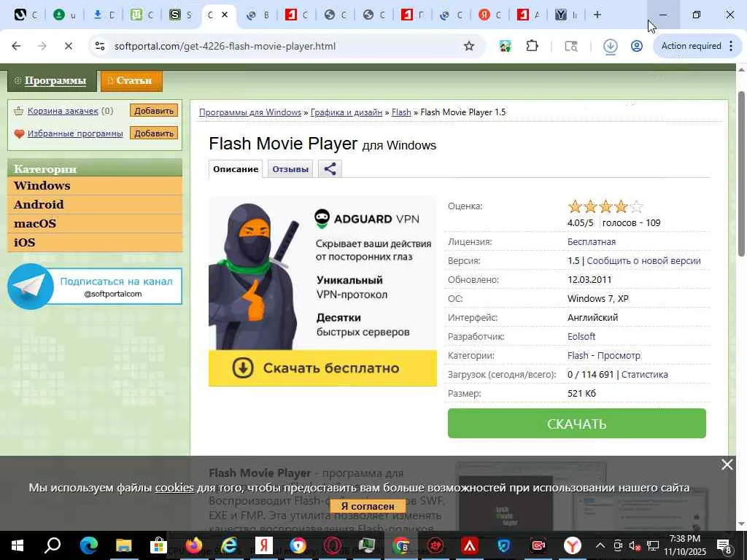Screen dimensions: 747x560
Task: Launch Internet Explorer from the taskbar
Action: [x=229, y=545]
